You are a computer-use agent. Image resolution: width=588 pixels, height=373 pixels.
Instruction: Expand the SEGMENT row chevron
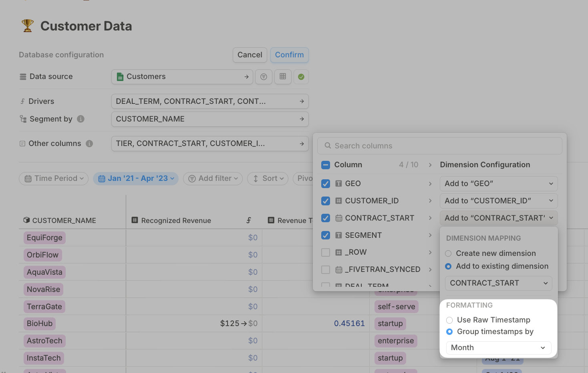(430, 235)
